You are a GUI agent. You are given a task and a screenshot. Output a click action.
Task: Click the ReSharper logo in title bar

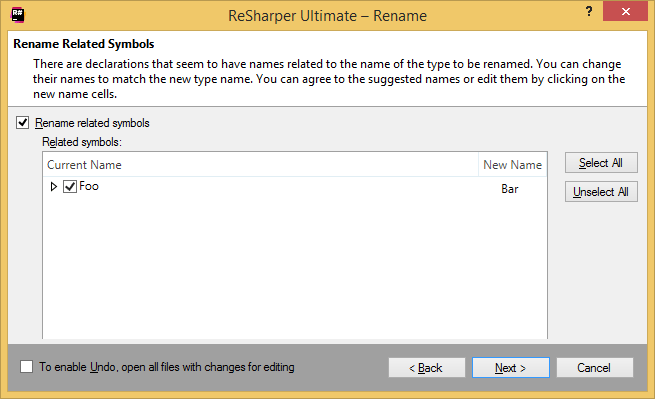(18, 15)
